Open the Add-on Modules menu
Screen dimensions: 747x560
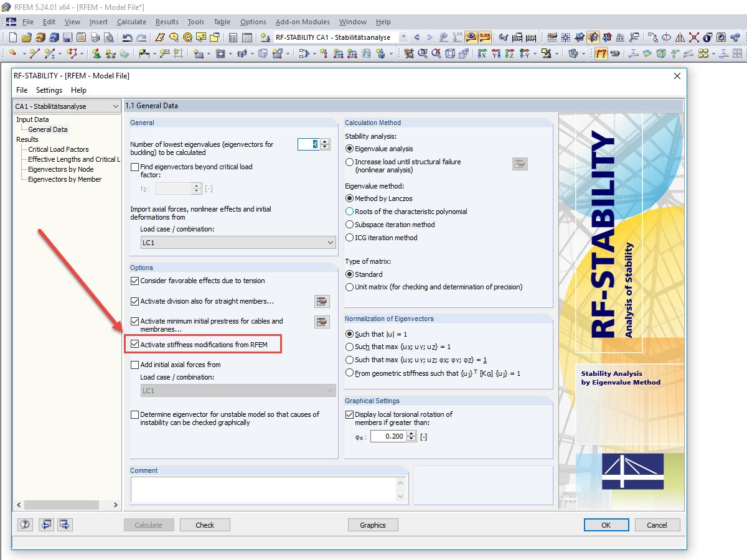click(x=303, y=21)
